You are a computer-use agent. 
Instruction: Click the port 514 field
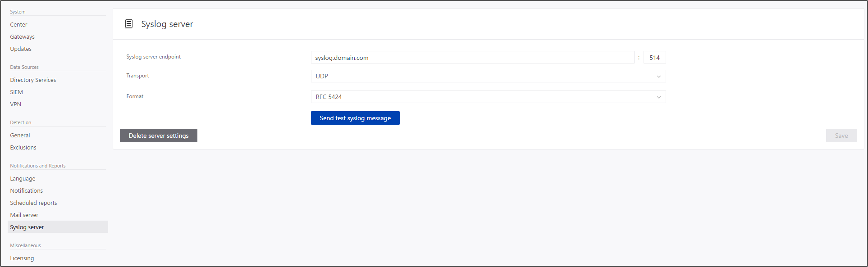(x=655, y=58)
